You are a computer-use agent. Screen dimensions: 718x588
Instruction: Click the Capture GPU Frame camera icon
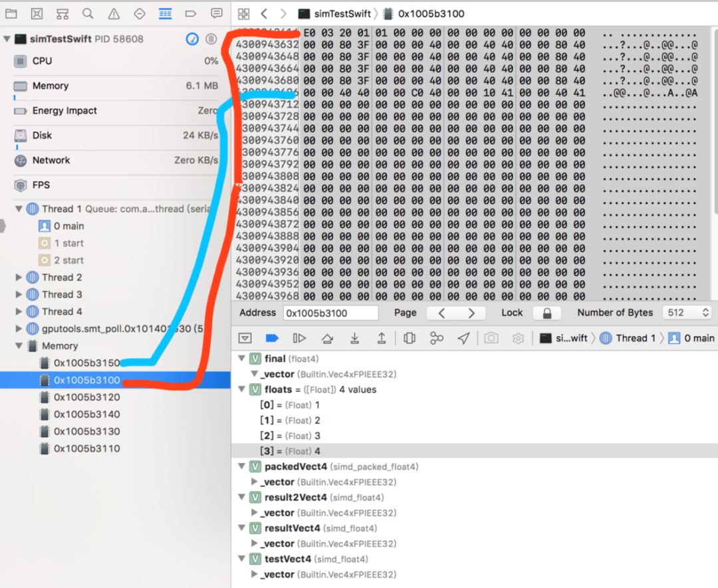click(x=491, y=338)
